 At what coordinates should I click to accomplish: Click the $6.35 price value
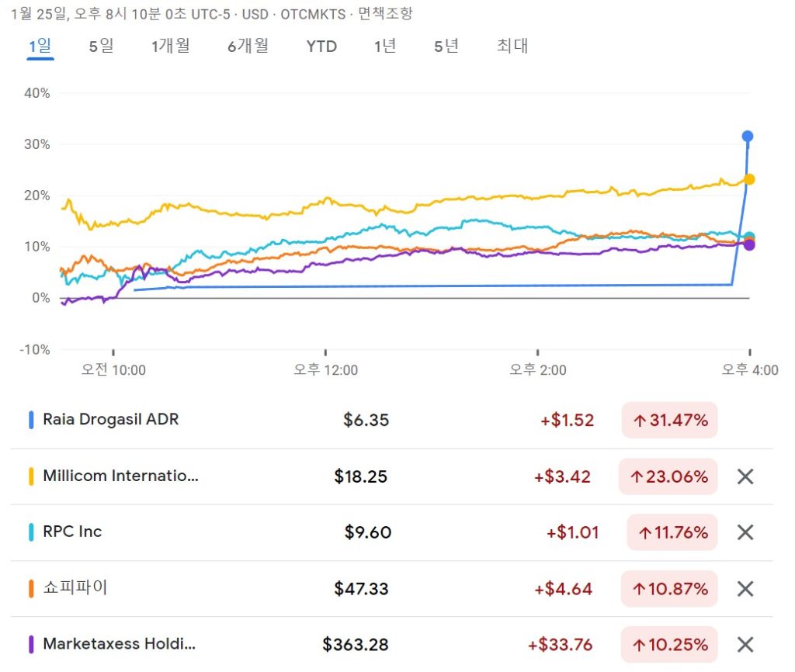click(x=366, y=420)
